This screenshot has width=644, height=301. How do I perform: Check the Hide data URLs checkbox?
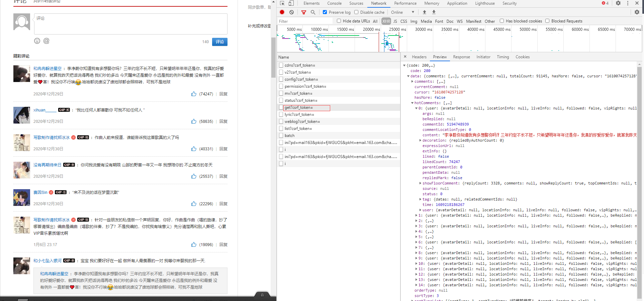339,21
